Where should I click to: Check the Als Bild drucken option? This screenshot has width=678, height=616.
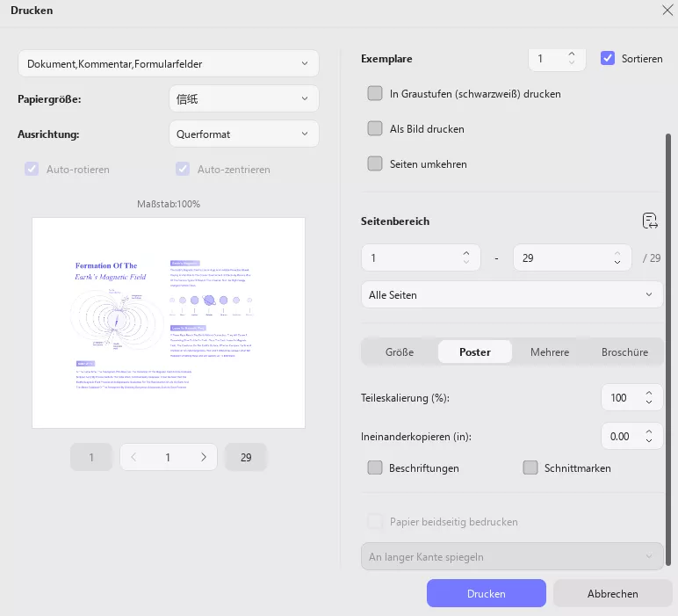click(375, 128)
